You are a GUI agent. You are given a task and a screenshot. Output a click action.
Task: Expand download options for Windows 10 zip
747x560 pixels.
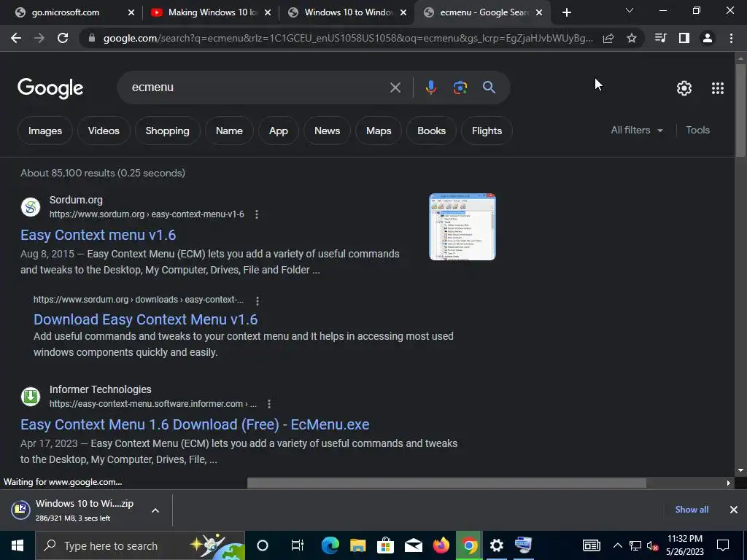(x=155, y=510)
